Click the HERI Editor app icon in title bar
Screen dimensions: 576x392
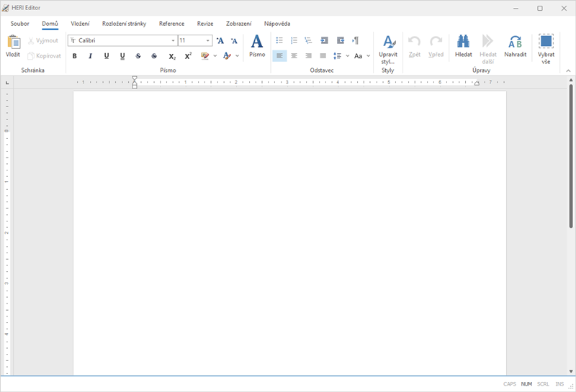coord(6,8)
